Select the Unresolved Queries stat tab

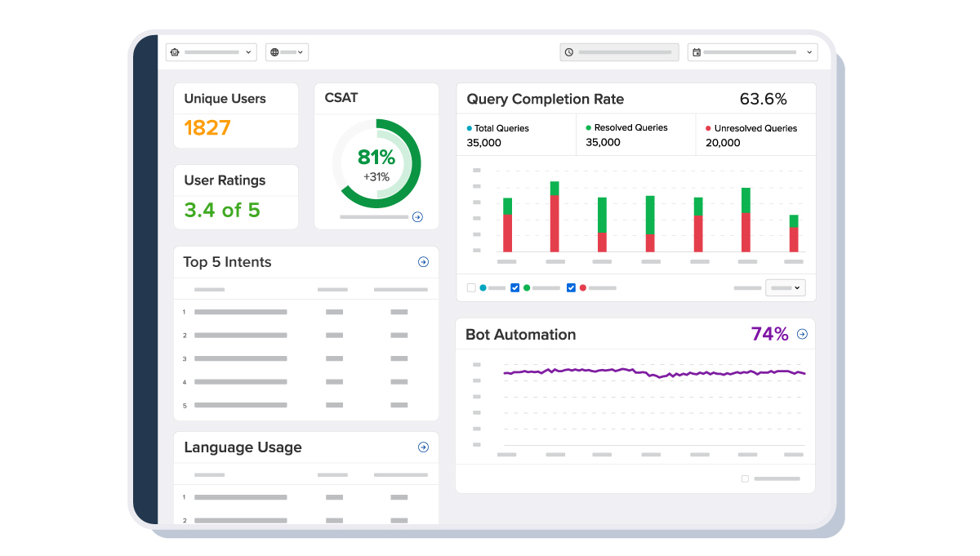tap(755, 135)
